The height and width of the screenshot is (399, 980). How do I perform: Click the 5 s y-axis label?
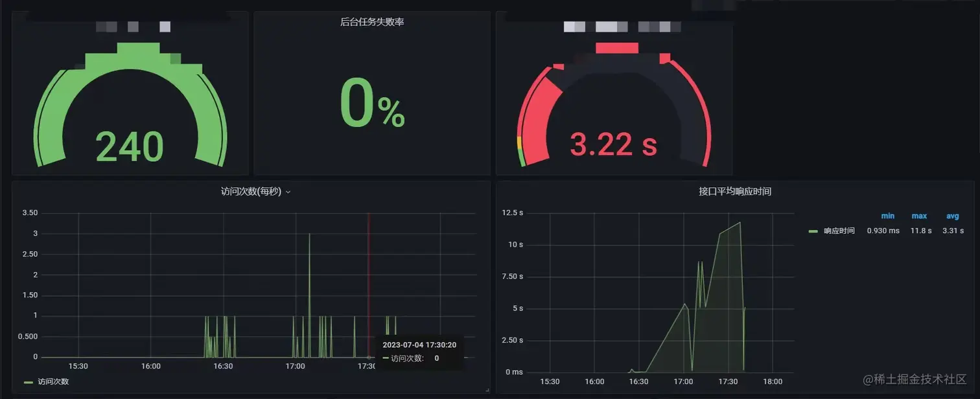tap(518, 308)
